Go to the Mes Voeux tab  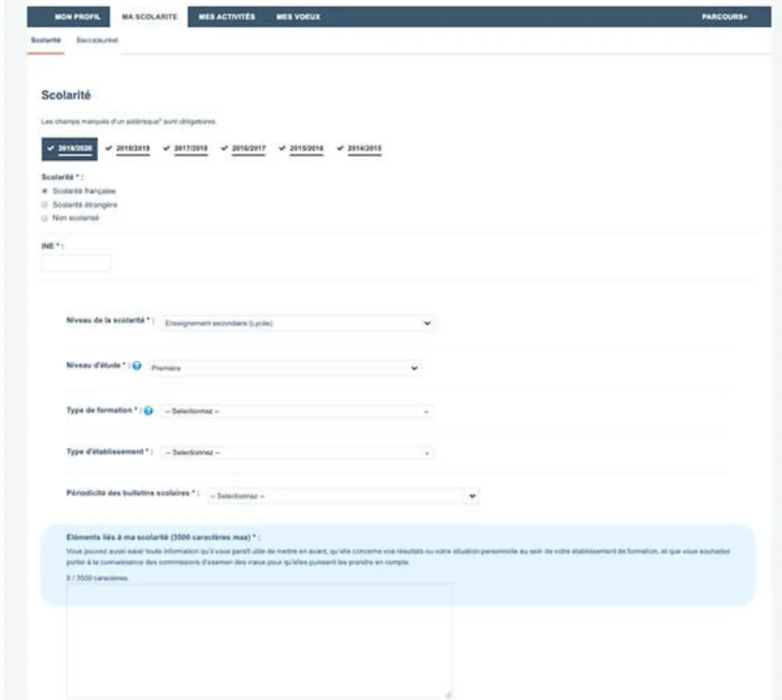coord(298,17)
